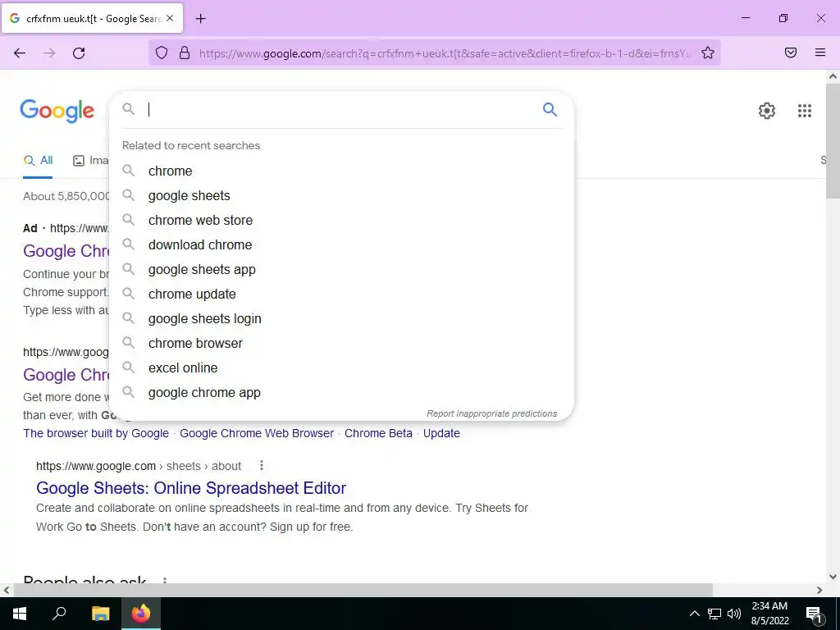The image size is (840, 630).
Task: Reload the current page
Action: tap(79, 53)
